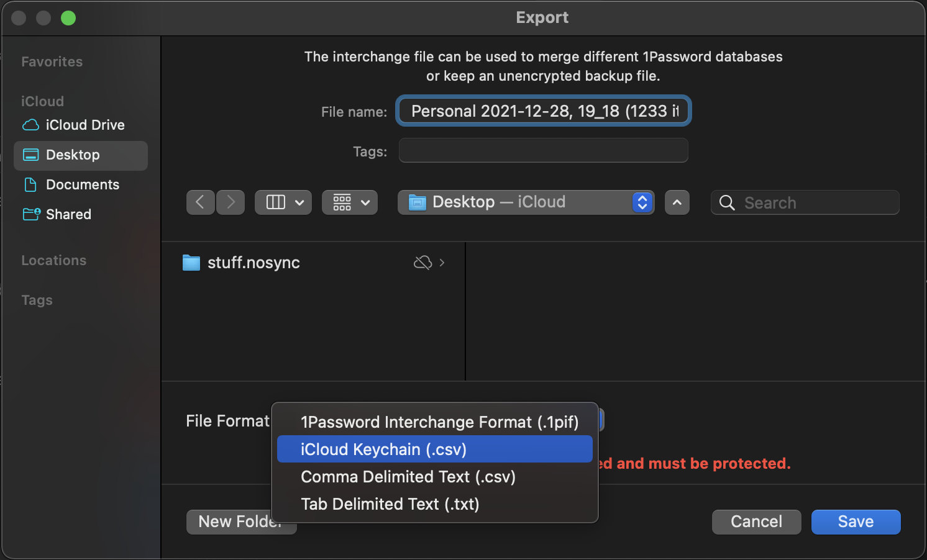Click the forward navigation arrow
The width and height of the screenshot is (927, 560).
231,202
